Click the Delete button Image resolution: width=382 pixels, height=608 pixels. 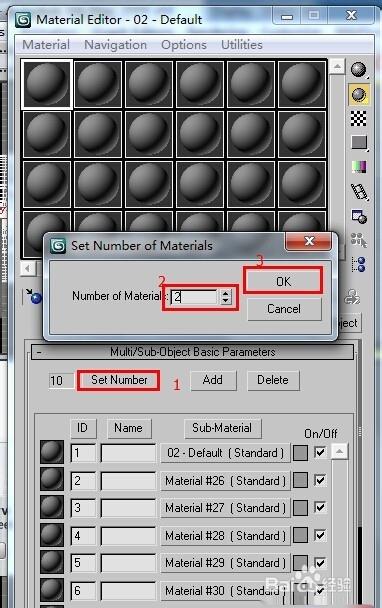coord(273,380)
